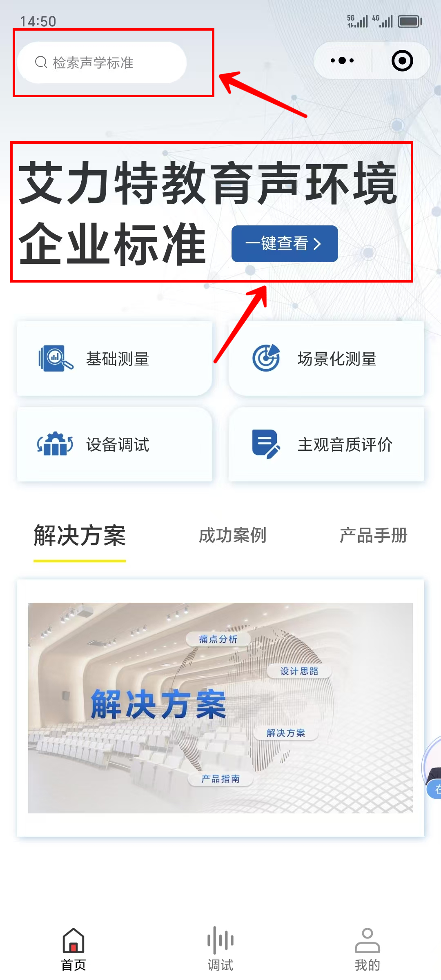441x980 pixels.
Task: Select the 解决方案 section tab
Action: point(80,536)
